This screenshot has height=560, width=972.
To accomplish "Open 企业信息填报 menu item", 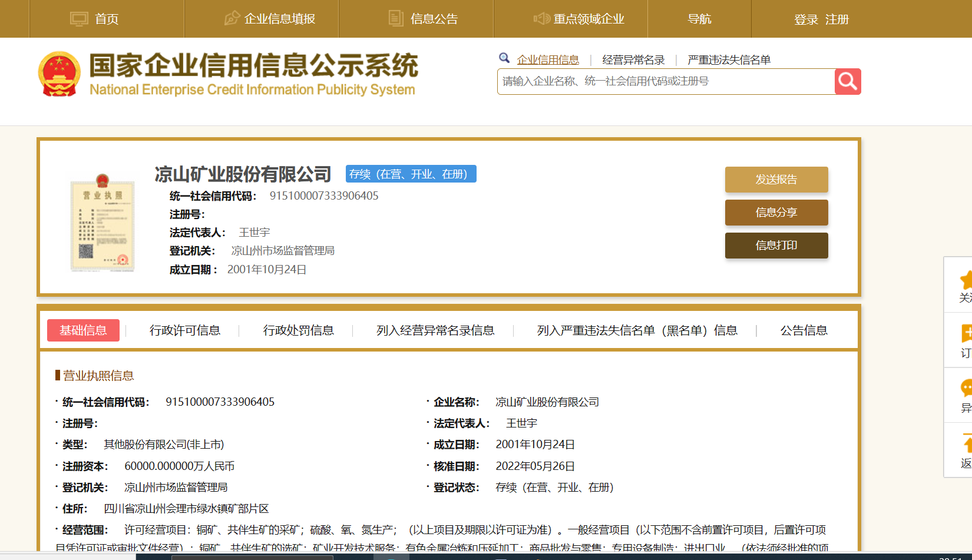I will 280,19.
